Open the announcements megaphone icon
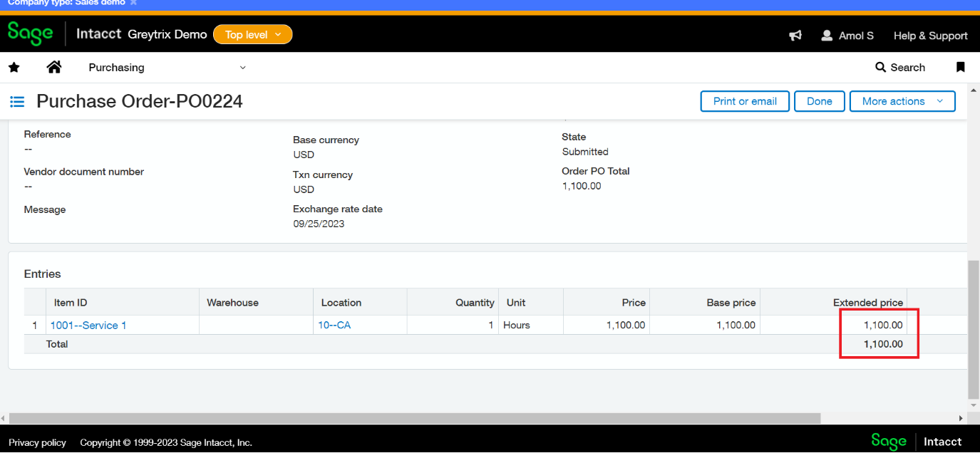The height and width of the screenshot is (458, 980). (x=795, y=36)
